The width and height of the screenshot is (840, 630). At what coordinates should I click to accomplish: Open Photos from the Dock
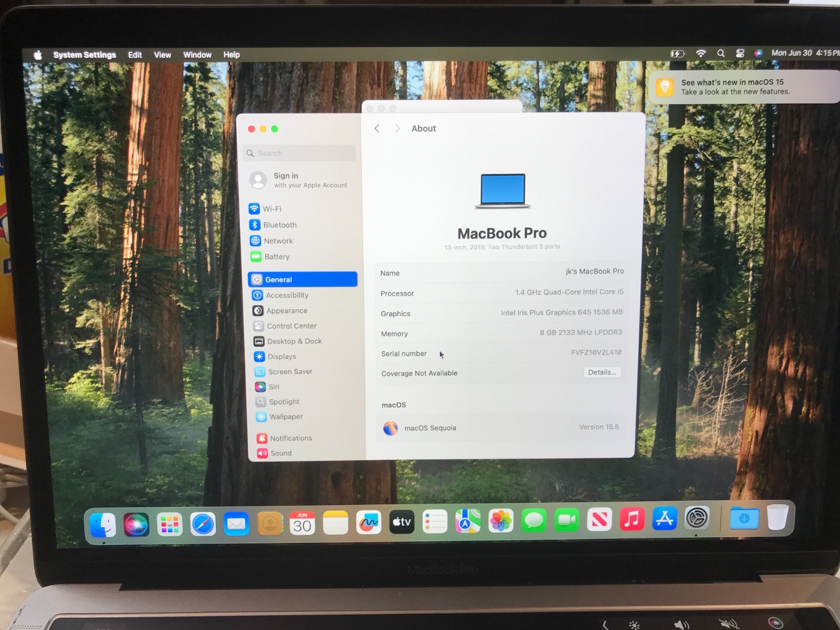501,521
